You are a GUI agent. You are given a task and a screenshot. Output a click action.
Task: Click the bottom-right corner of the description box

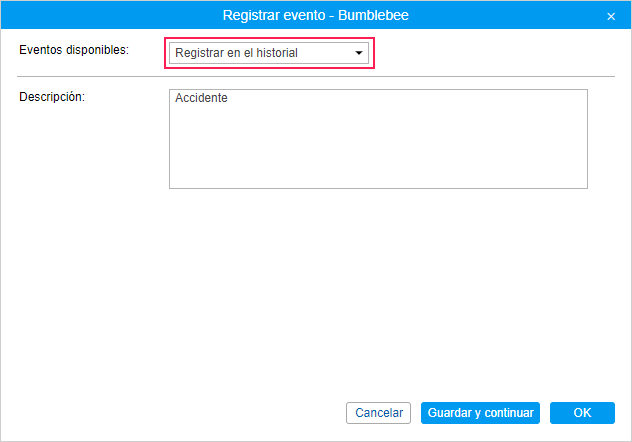click(583, 184)
